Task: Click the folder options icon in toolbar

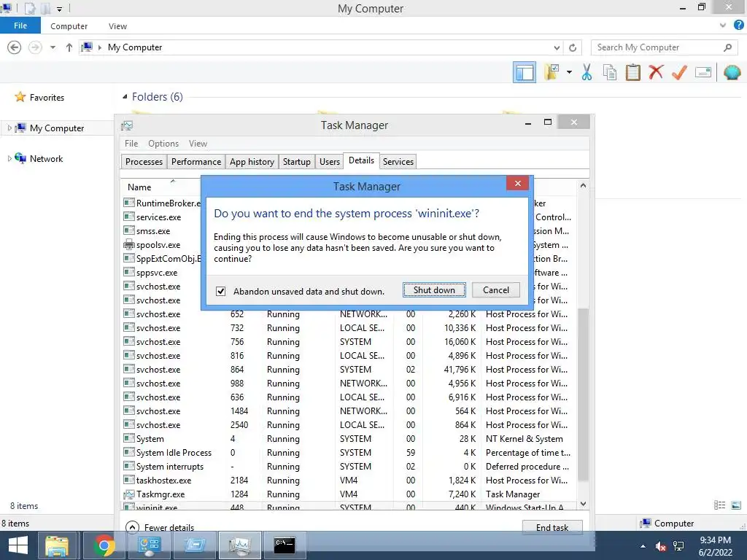Action: [553, 72]
